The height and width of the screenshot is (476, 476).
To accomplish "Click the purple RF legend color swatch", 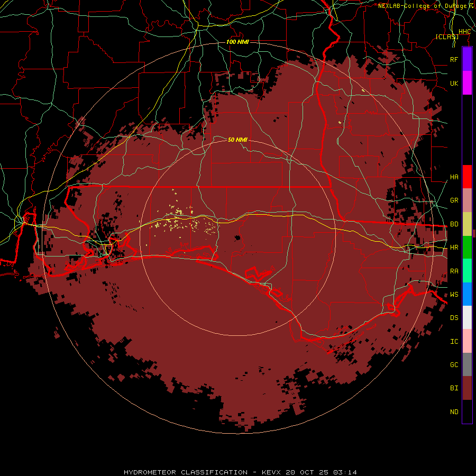I will coord(467,59).
